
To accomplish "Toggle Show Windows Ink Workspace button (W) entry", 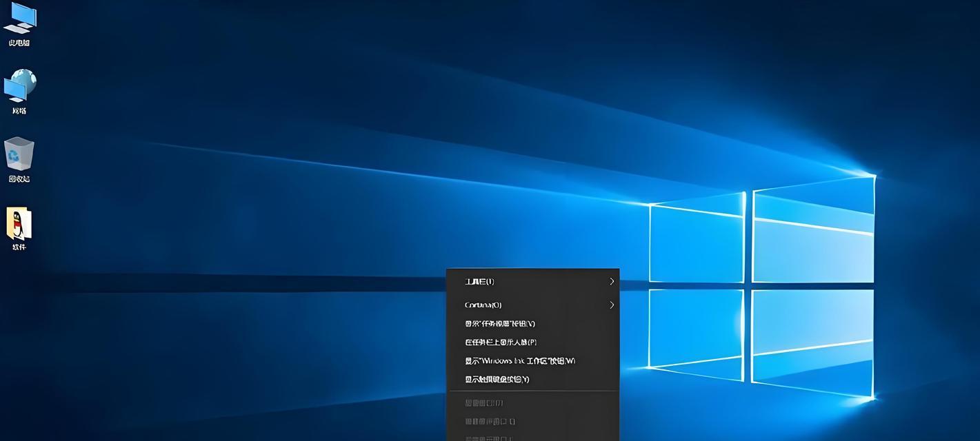I will (533, 361).
